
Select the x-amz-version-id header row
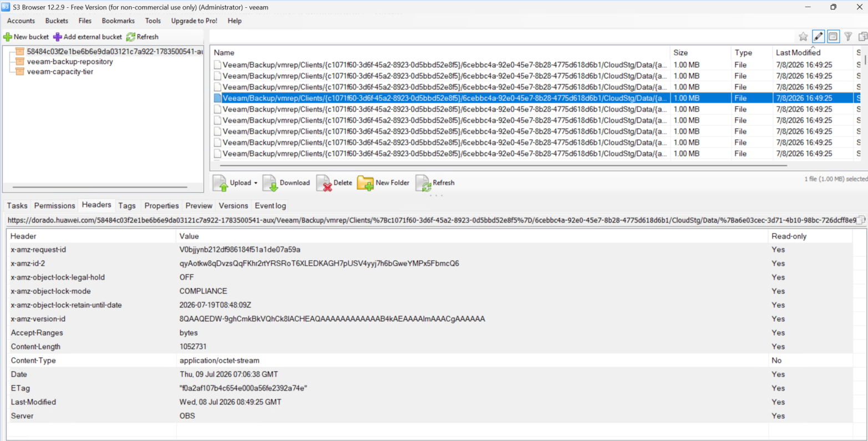click(430, 319)
